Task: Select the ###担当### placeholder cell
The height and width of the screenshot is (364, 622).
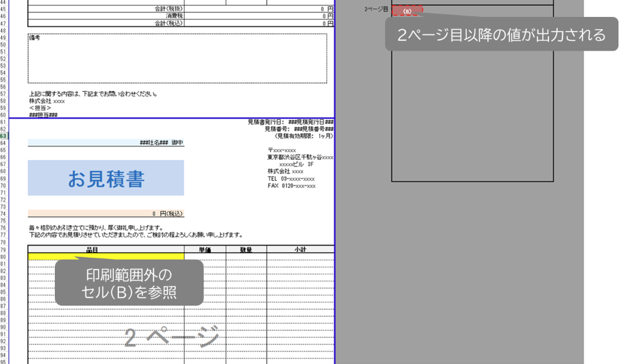Action: pos(43,114)
